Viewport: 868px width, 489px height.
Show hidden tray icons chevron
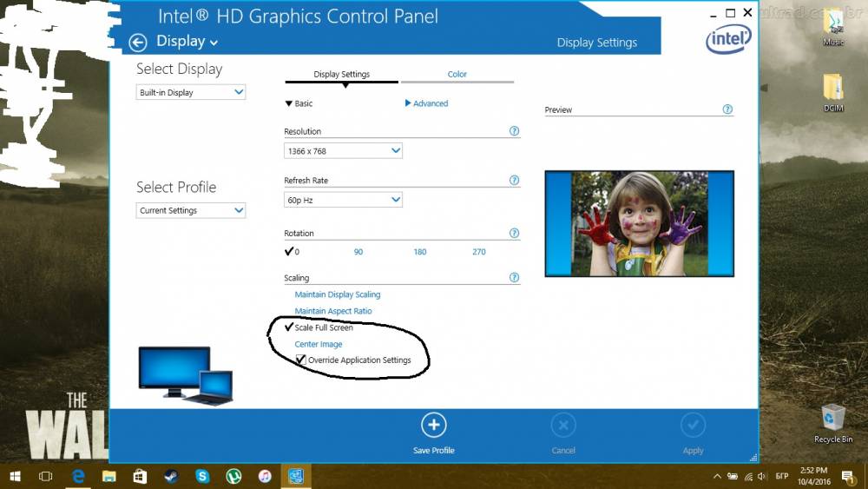(717, 476)
